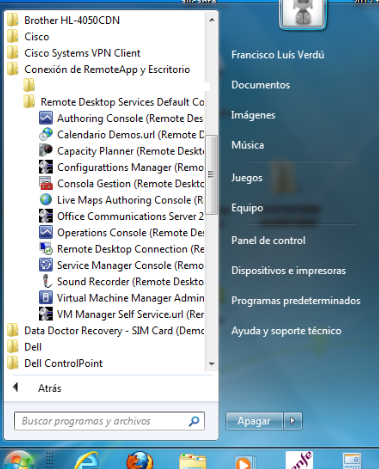
Task: Open the renfe taskbar icon
Action: click(x=299, y=461)
